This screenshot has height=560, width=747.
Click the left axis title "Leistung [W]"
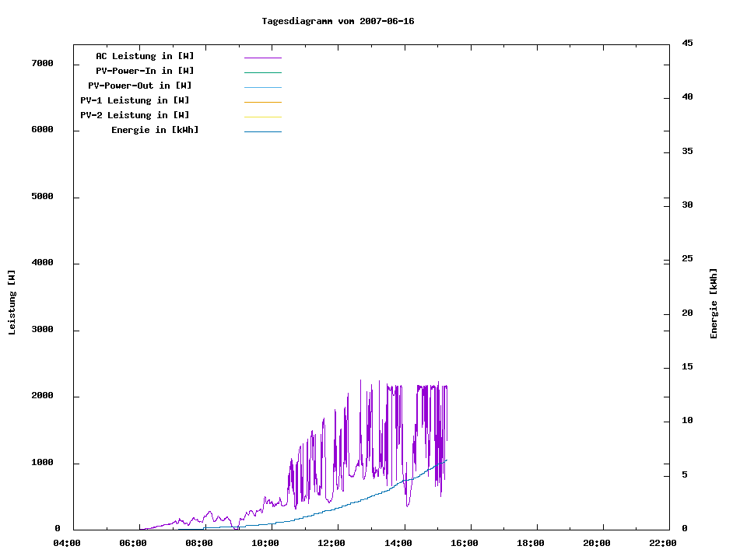point(12,303)
